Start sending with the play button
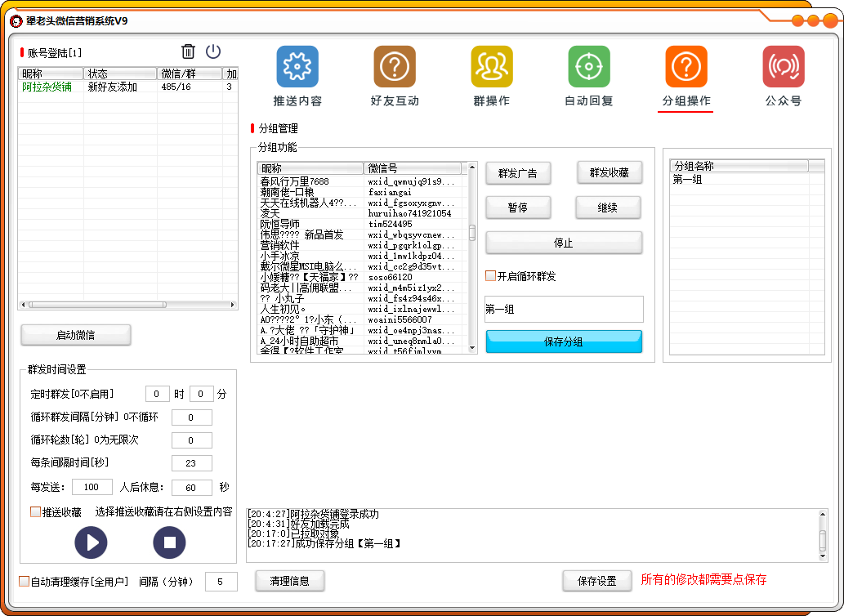Viewport: 844px width, 616px height. pos(91,542)
